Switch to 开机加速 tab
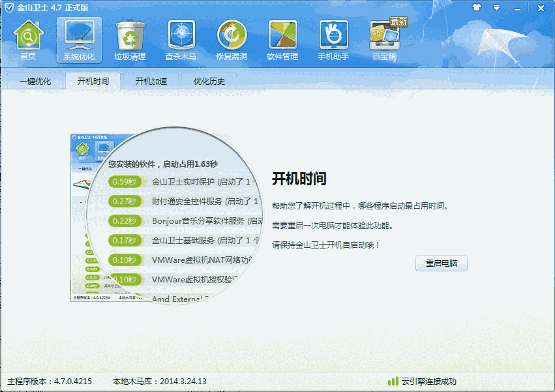The width and height of the screenshot is (555, 392). (151, 81)
